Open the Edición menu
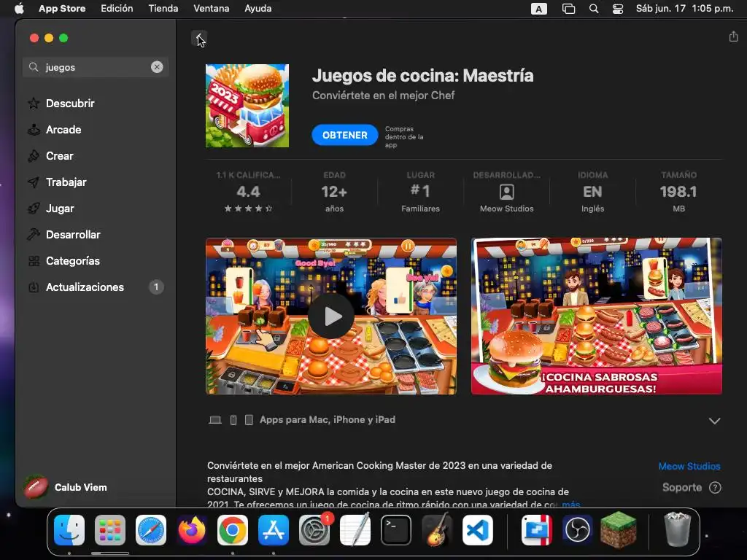 (x=117, y=9)
